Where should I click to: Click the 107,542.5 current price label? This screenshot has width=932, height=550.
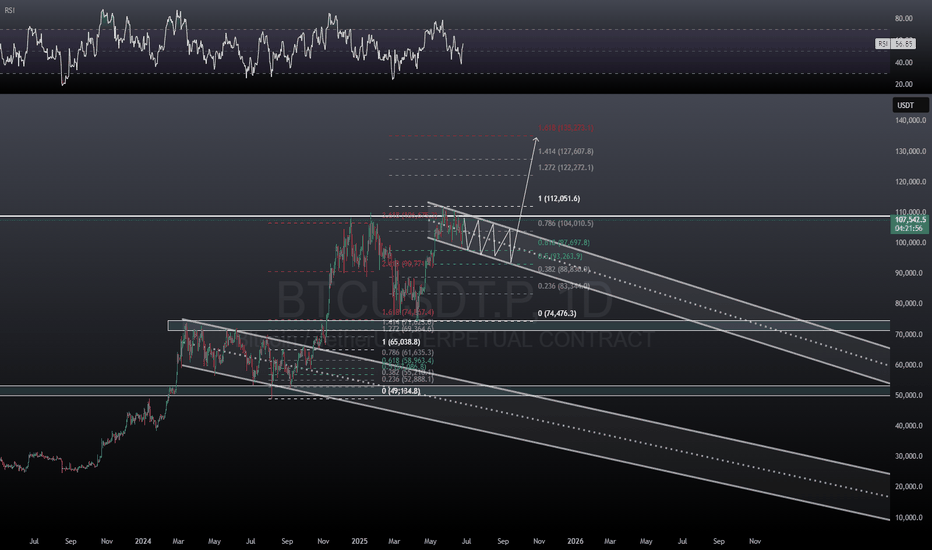click(909, 220)
